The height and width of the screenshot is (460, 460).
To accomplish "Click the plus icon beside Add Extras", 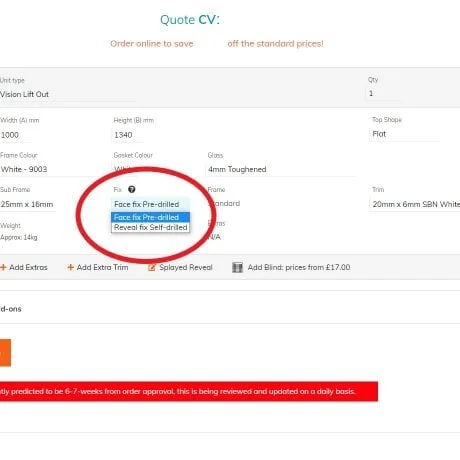I will click(x=3, y=267).
